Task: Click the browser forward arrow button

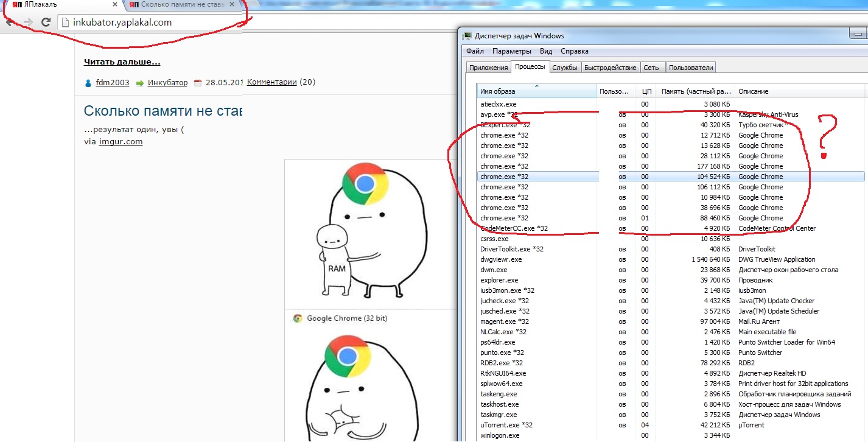Action: [x=28, y=23]
